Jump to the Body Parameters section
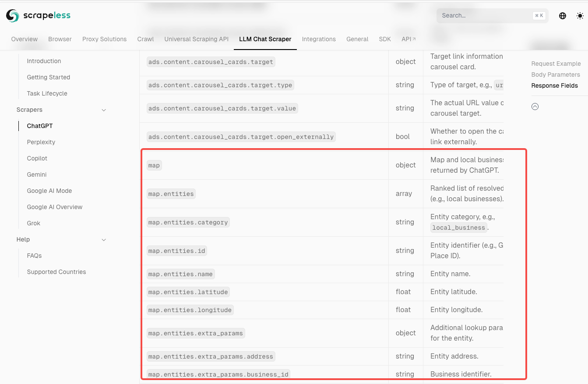This screenshot has height=384, width=588. (556, 75)
